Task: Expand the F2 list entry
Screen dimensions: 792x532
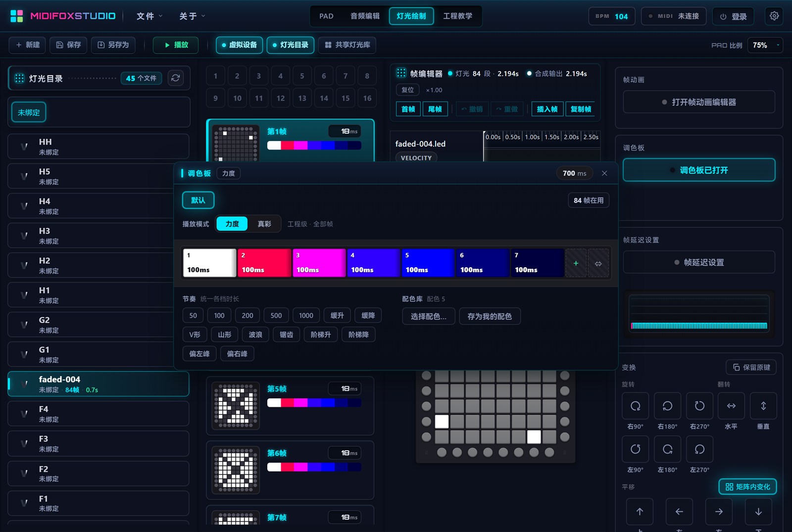Action: click(x=98, y=474)
